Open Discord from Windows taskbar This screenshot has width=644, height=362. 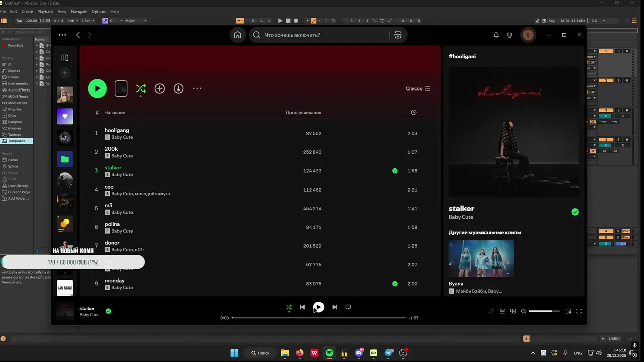pos(359,353)
